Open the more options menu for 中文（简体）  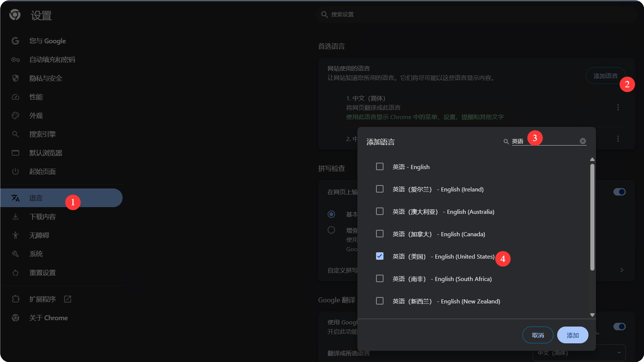[618, 107]
